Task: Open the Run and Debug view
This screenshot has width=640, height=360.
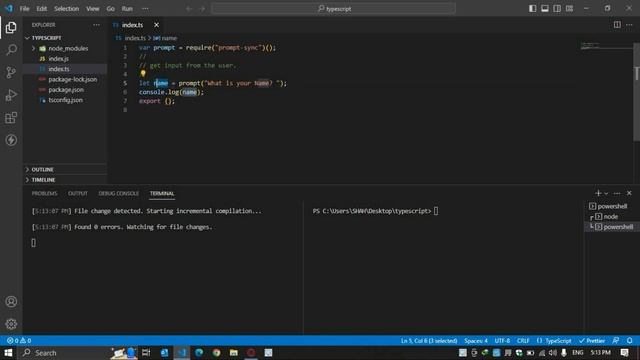Action: 11,95
